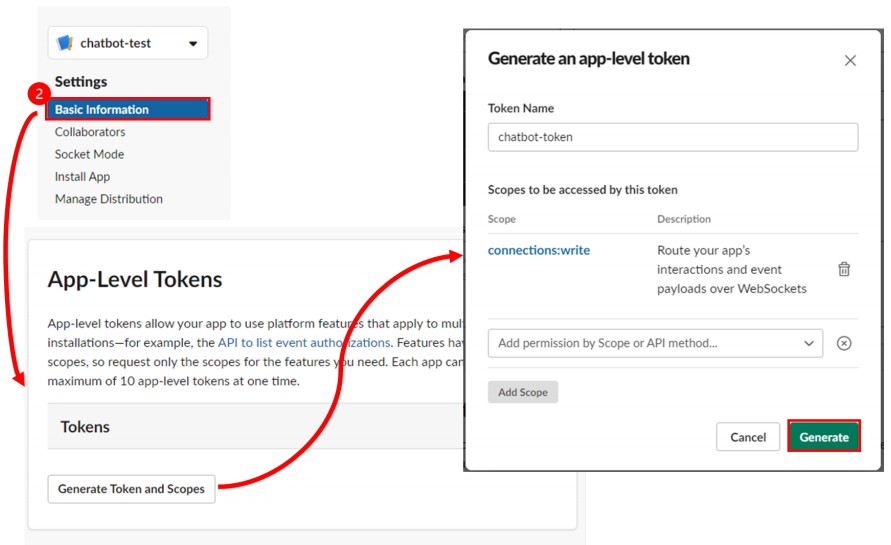This screenshot has height=545, width=891.
Task: Focus the Token Name input field
Action: tap(672, 137)
